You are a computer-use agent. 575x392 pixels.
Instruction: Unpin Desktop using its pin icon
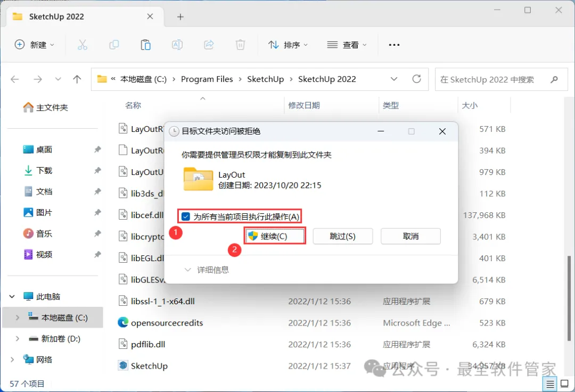coord(97,149)
